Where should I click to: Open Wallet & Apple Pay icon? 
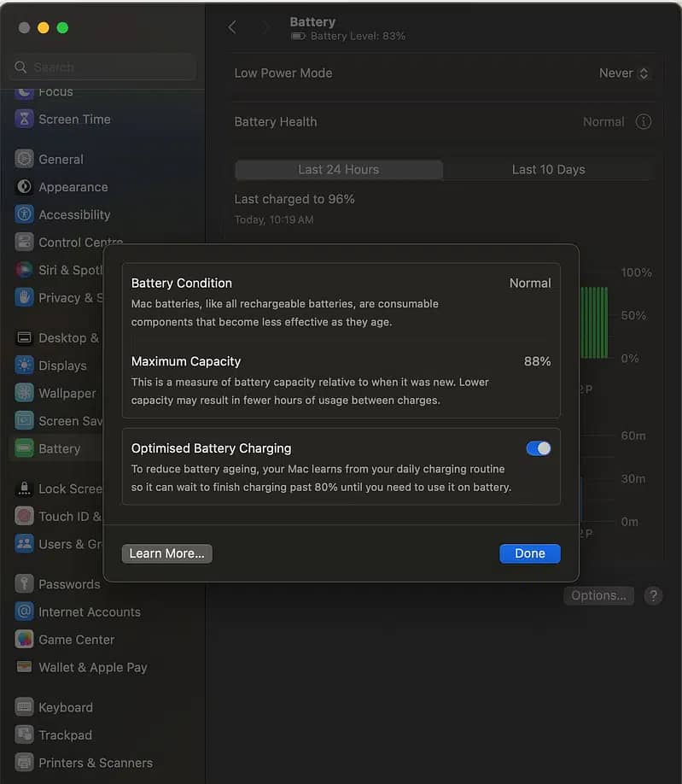click(24, 667)
